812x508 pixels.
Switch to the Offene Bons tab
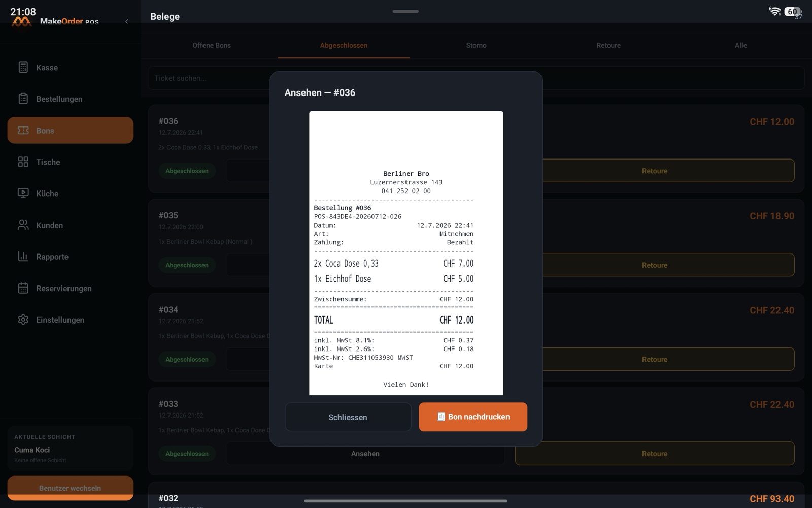[x=212, y=45]
